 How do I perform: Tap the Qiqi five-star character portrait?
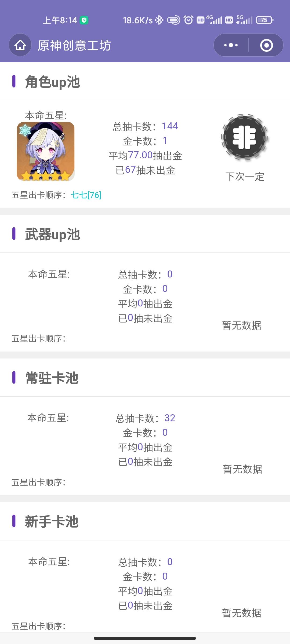[x=46, y=151]
